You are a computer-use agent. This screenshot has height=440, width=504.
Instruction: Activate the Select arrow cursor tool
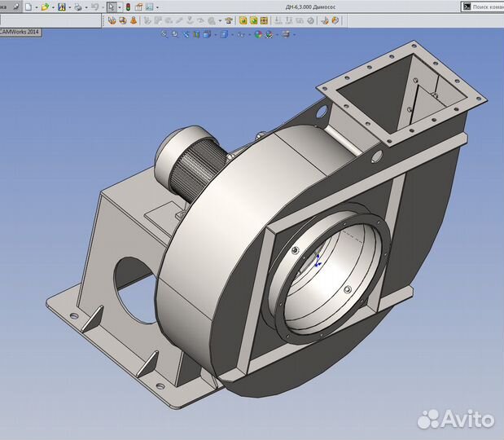click(x=111, y=7)
